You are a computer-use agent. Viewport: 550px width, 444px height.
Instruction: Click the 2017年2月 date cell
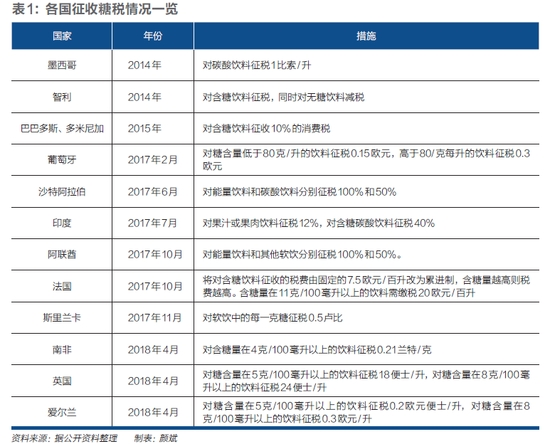(x=153, y=160)
